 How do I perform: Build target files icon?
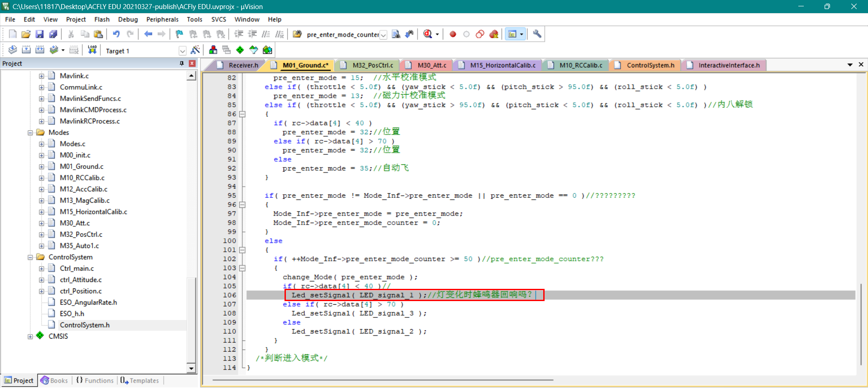click(x=26, y=50)
